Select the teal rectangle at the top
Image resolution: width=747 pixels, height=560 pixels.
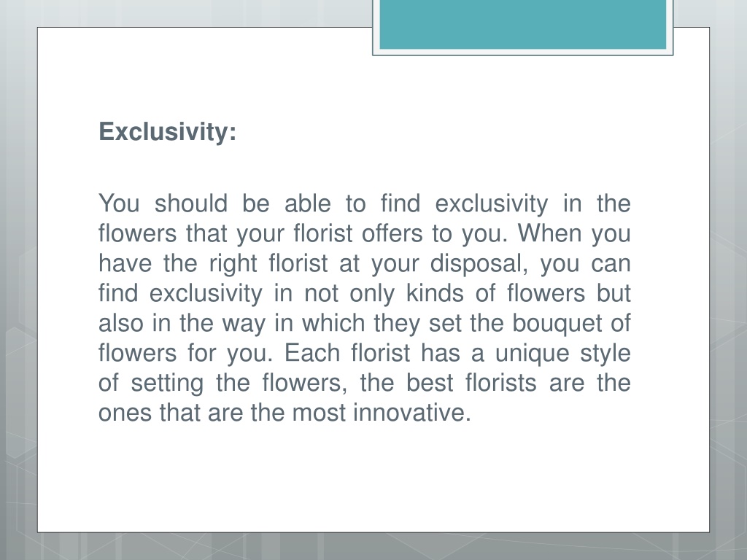pyautogui.click(x=522, y=24)
